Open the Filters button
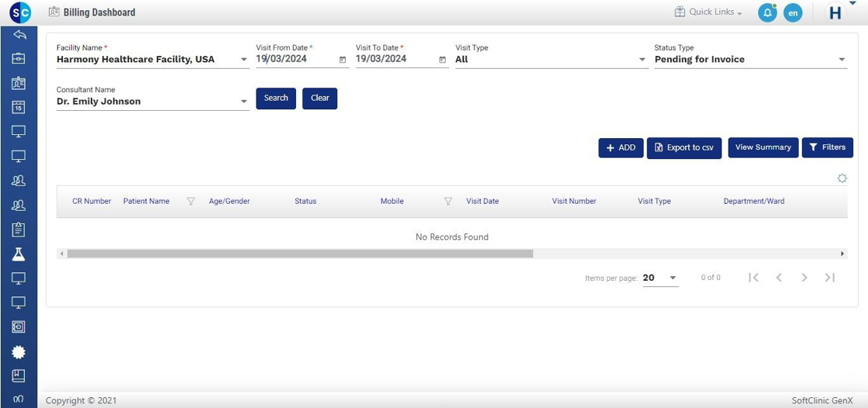Screen dimensions: 868x408 pyautogui.click(x=828, y=147)
